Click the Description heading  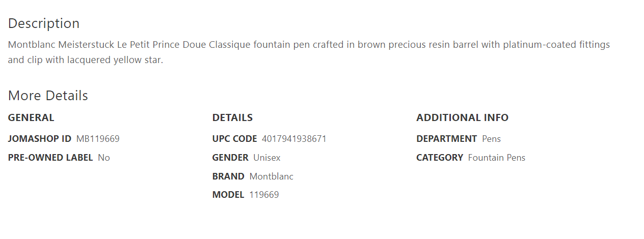coord(44,23)
